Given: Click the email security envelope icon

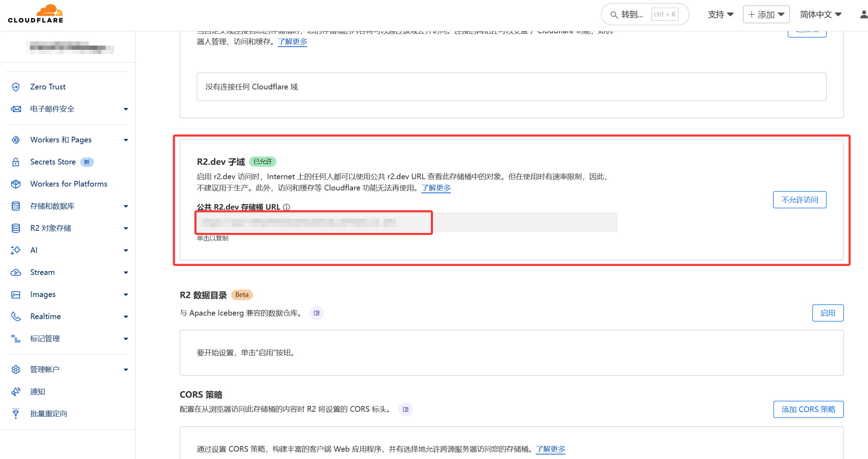Looking at the screenshot, I should [16, 109].
